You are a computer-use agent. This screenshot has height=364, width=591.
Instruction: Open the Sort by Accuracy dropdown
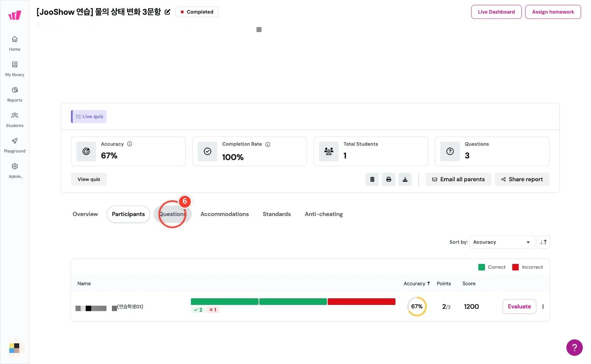pyautogui.click(x=502, y=242)
